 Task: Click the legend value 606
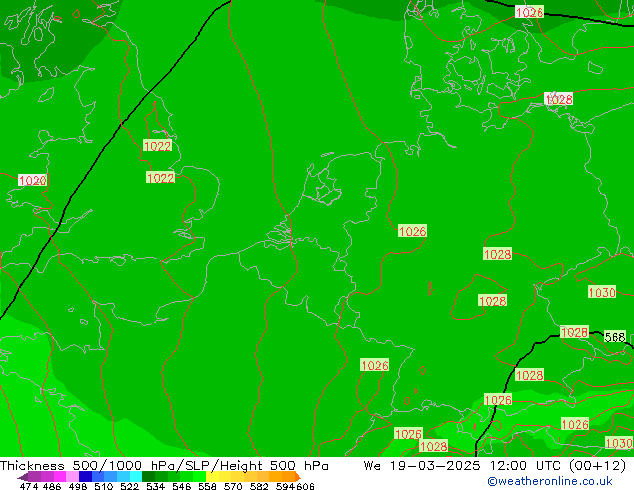[x=305, y=486]
